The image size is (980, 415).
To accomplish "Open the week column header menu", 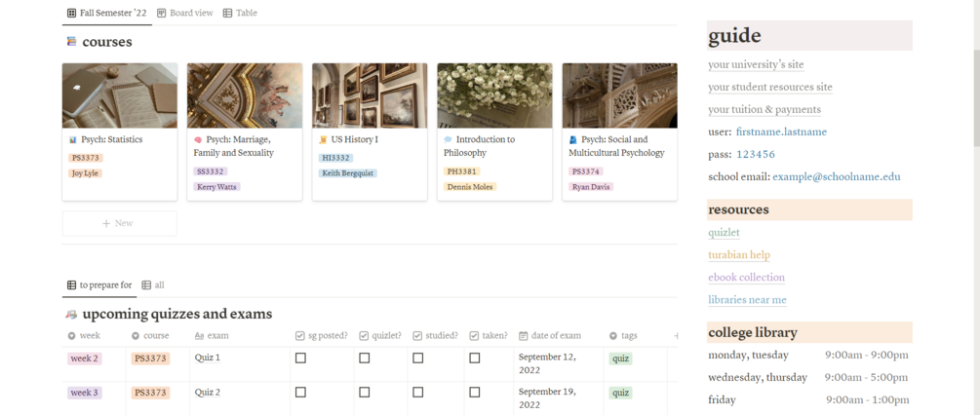I will pos(84,336).
